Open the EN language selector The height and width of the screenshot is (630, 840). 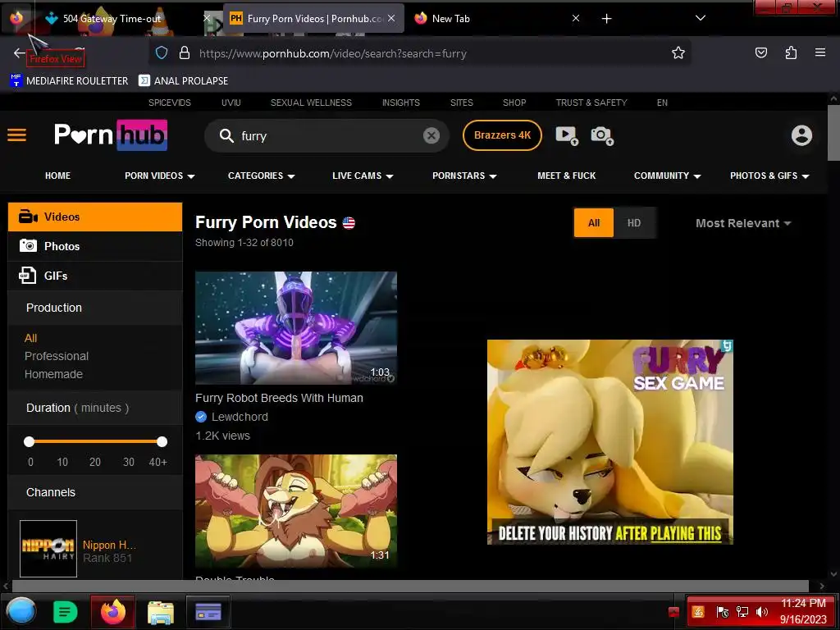pyautogui.click(x=662, y=103)
